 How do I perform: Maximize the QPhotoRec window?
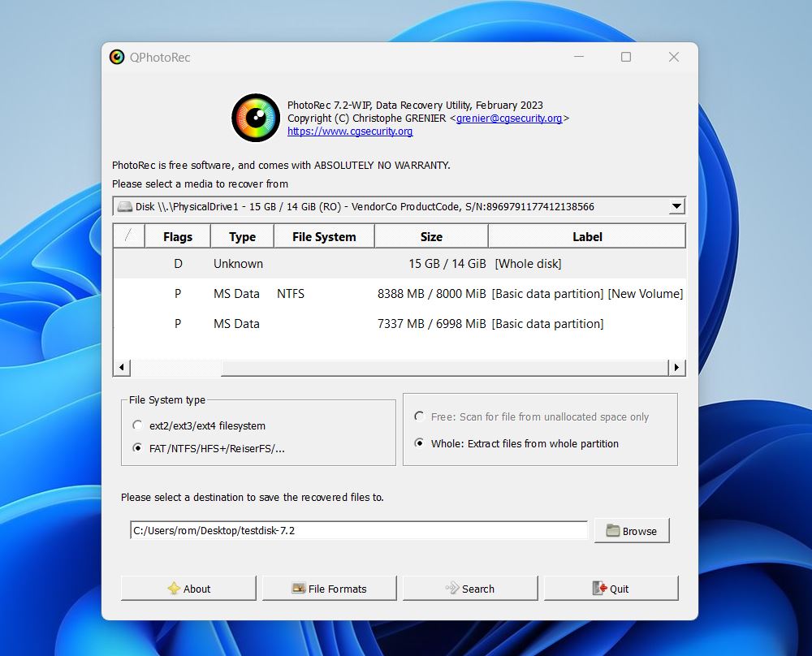(x=626, y=57)
